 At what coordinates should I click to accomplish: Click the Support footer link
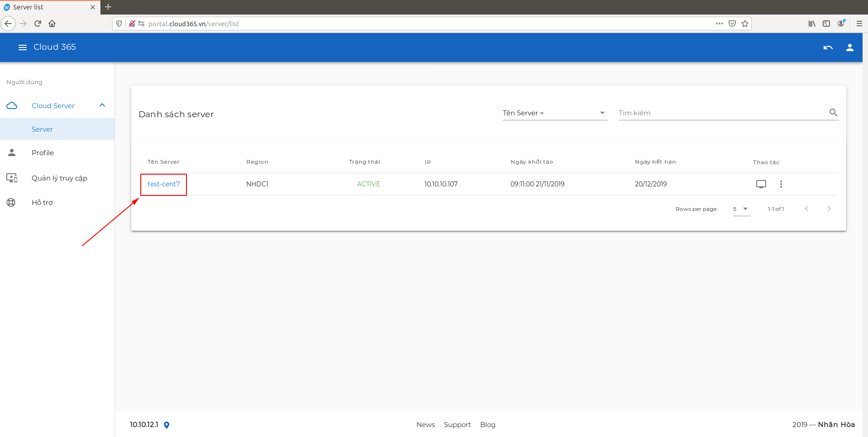(457, 425)
